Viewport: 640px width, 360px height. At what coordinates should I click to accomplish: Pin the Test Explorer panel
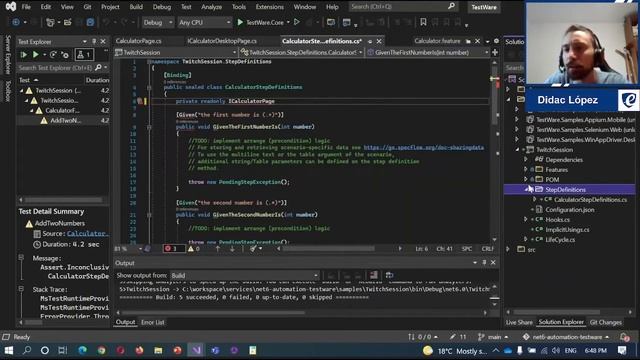94,41
